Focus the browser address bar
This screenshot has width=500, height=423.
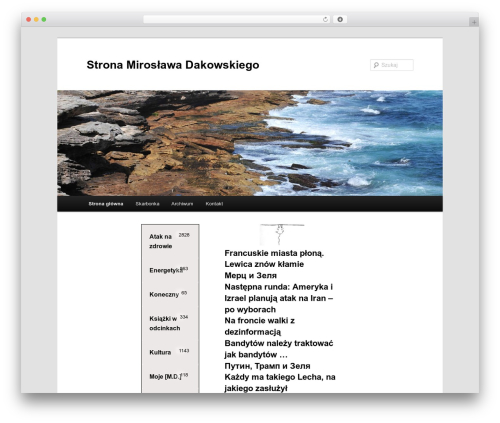point(237,20)
